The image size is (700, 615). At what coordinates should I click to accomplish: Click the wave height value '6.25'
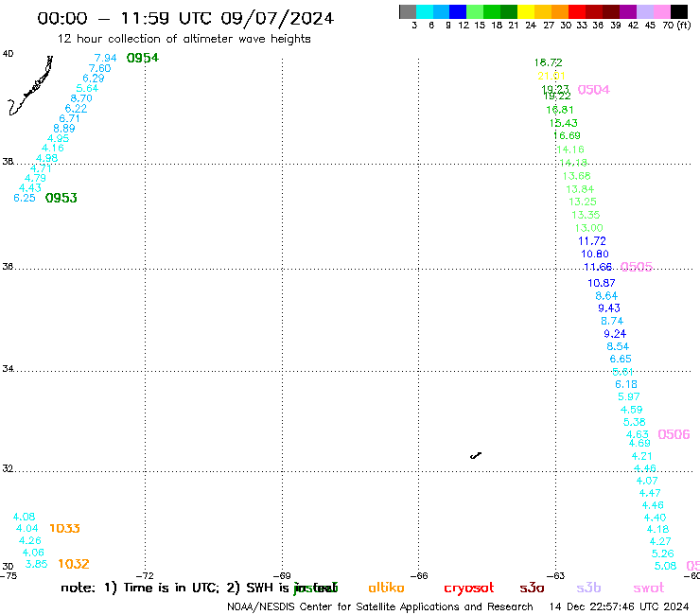click(x=25, y=198)
